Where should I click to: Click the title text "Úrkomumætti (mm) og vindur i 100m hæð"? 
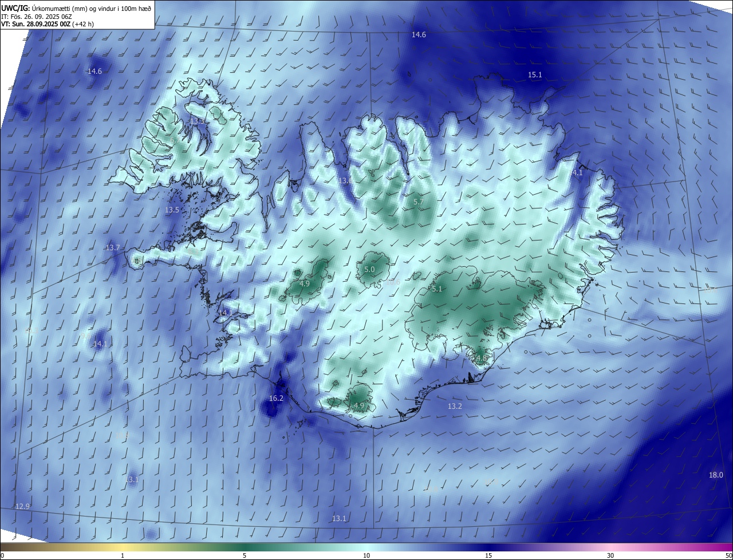[x=90, y=7]
